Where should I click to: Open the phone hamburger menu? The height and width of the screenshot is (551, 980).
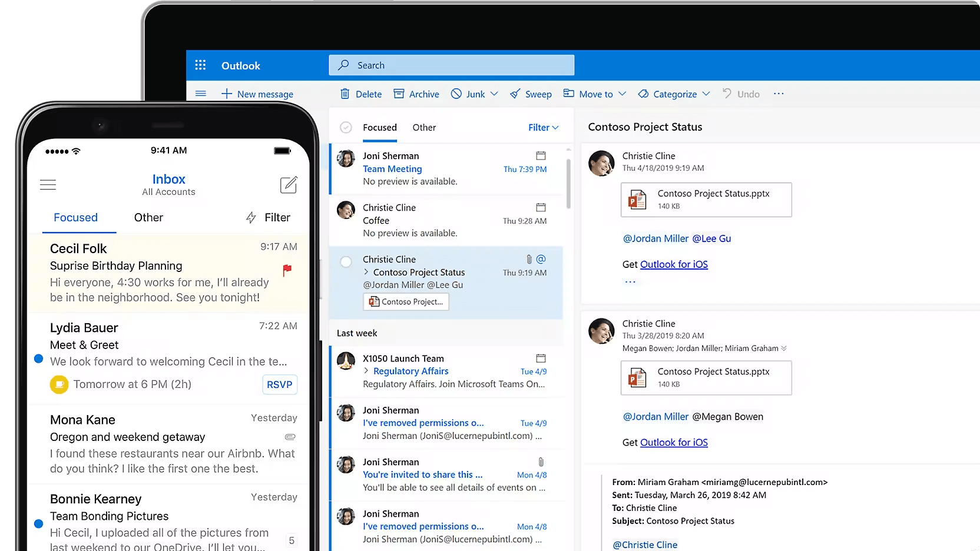coord(48,185)
